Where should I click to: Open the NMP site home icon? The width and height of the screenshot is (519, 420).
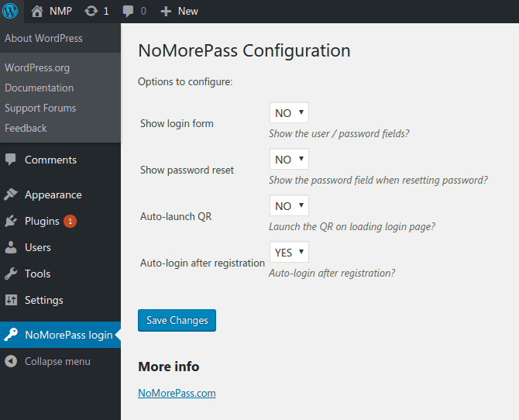click(x=37, y=11)
